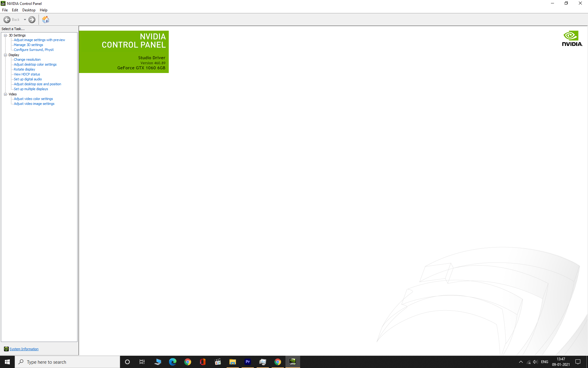Open the Desktop menu
The image size is (588, 368).
29,10
